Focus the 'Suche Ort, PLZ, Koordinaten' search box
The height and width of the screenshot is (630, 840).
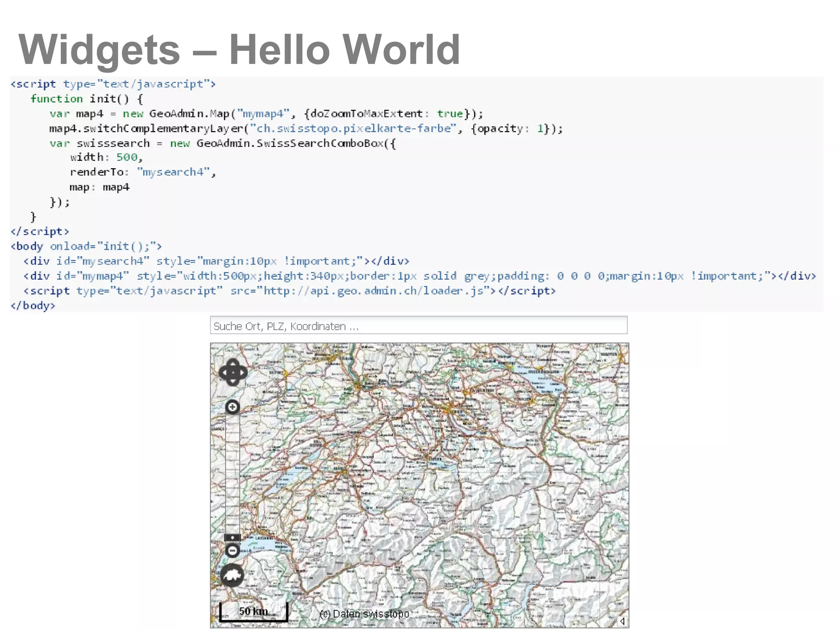click(419, 326)
